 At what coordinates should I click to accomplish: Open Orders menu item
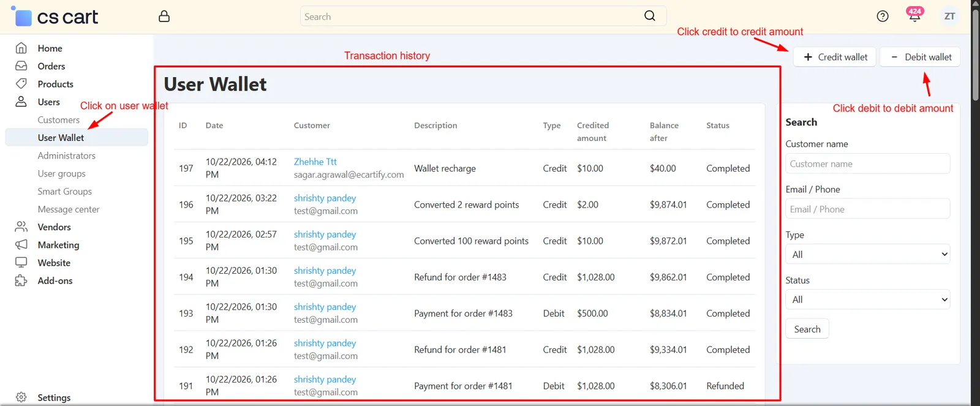[51, 66]
